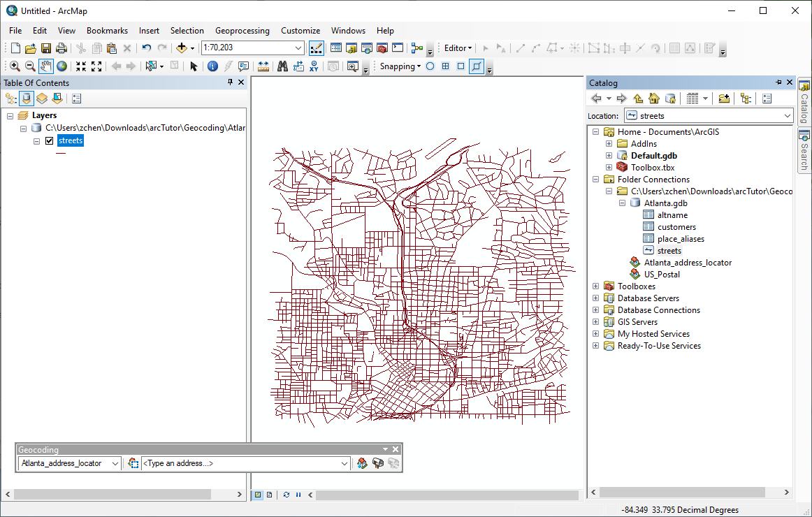
Task: Select the Identify tool
Action: click(212, 66)
